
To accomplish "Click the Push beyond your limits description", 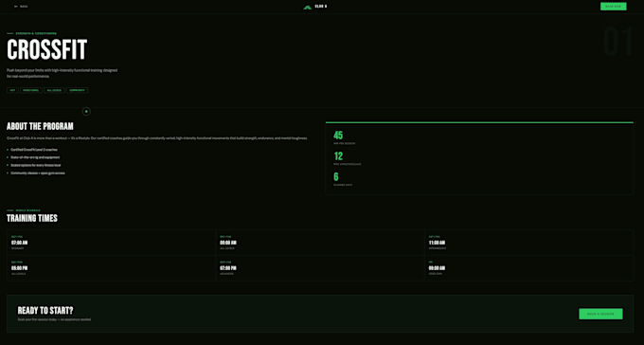I will click(62, 73).
